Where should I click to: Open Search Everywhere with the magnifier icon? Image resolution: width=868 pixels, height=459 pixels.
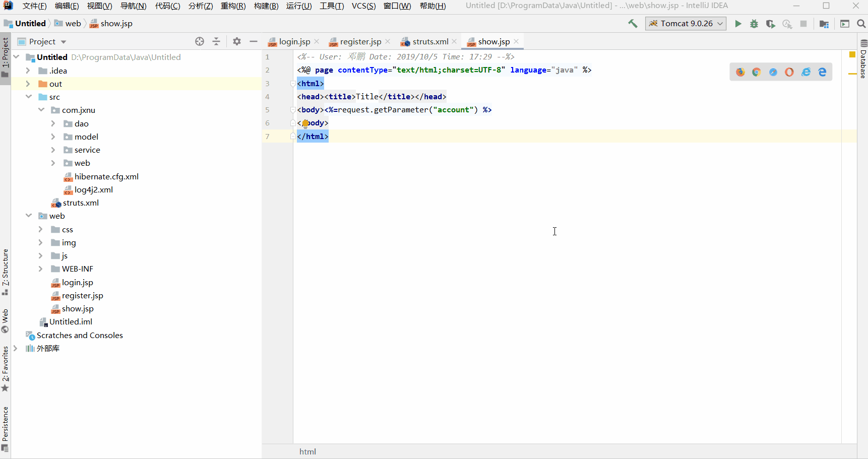[x=860, y=23]
